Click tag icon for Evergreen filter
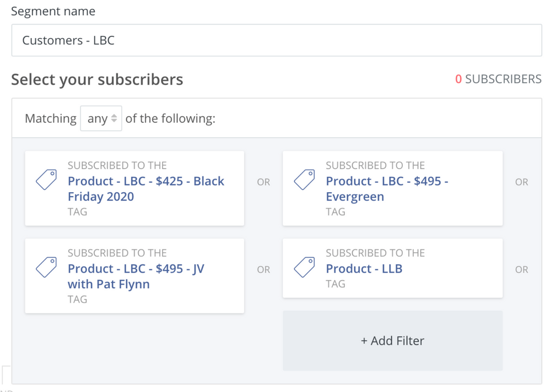This screenshot has height=392, width=551. point(304,179)
